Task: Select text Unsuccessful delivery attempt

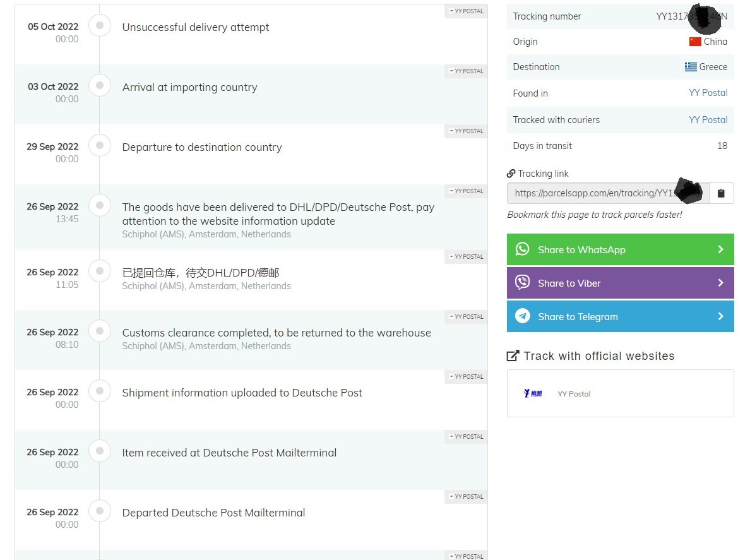Action: click(195, 27)
